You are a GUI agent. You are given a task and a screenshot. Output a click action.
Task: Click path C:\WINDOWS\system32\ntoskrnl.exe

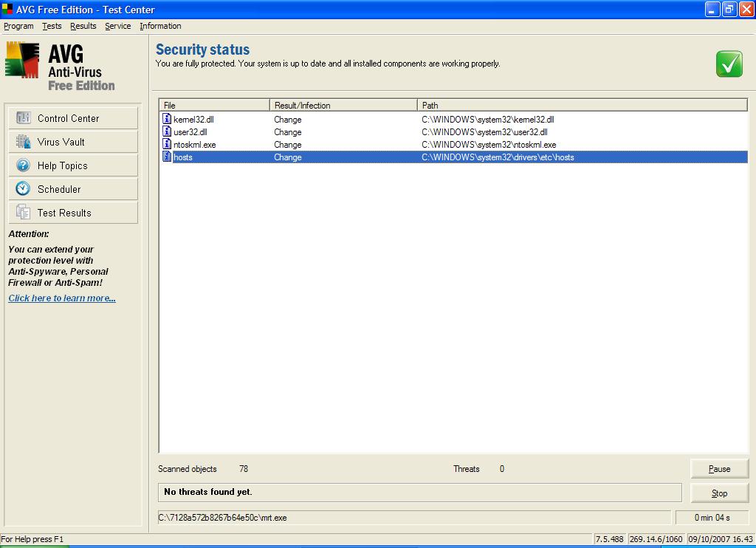[x=489, y=145]
